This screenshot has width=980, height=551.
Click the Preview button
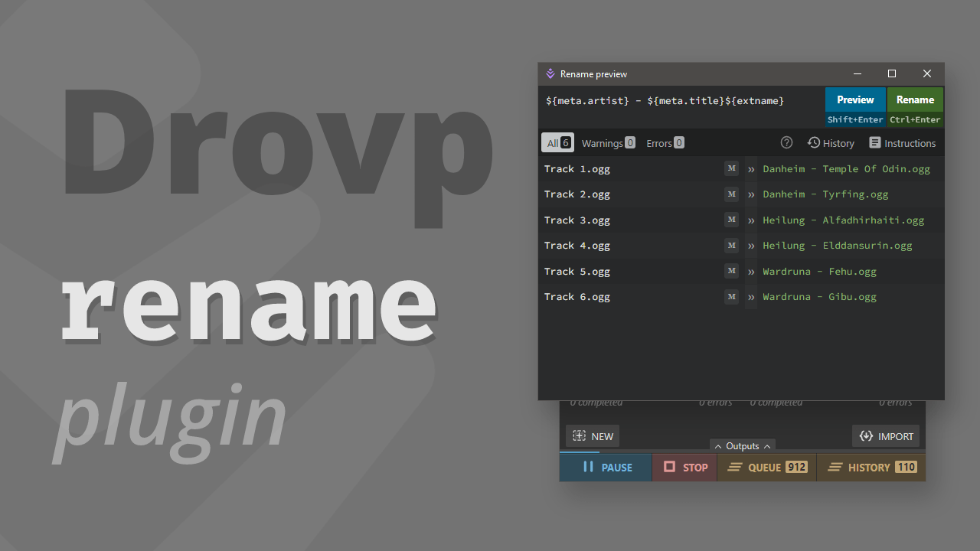click(855, 99)
